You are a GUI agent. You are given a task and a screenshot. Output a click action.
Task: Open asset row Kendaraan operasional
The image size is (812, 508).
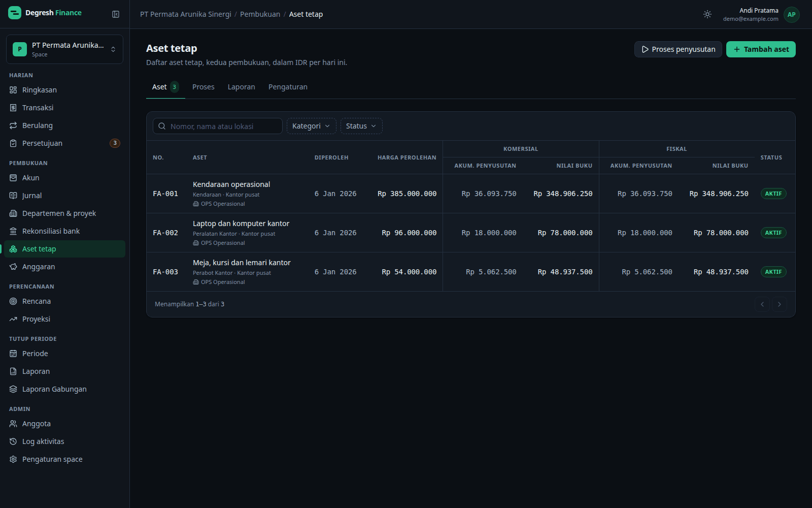(x=470, y=194)
